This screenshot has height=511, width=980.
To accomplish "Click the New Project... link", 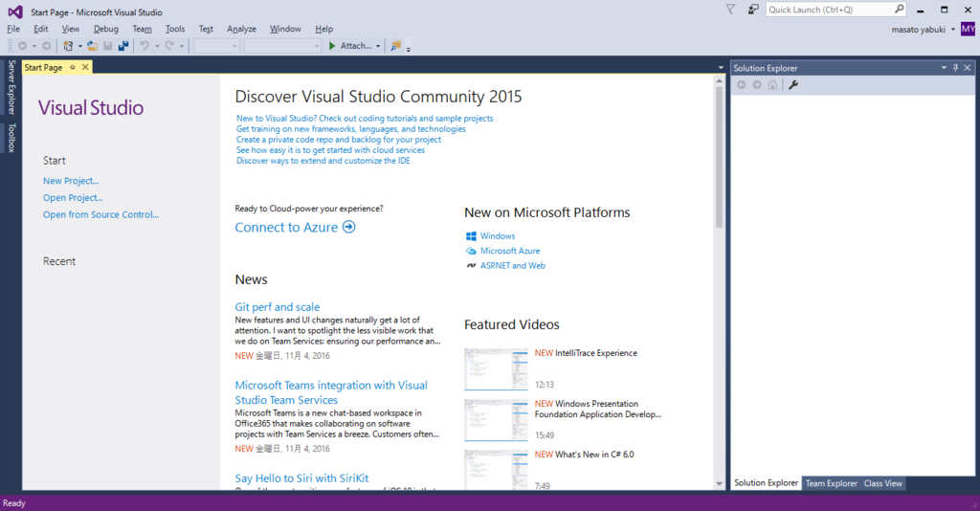I will pos(71,181).
